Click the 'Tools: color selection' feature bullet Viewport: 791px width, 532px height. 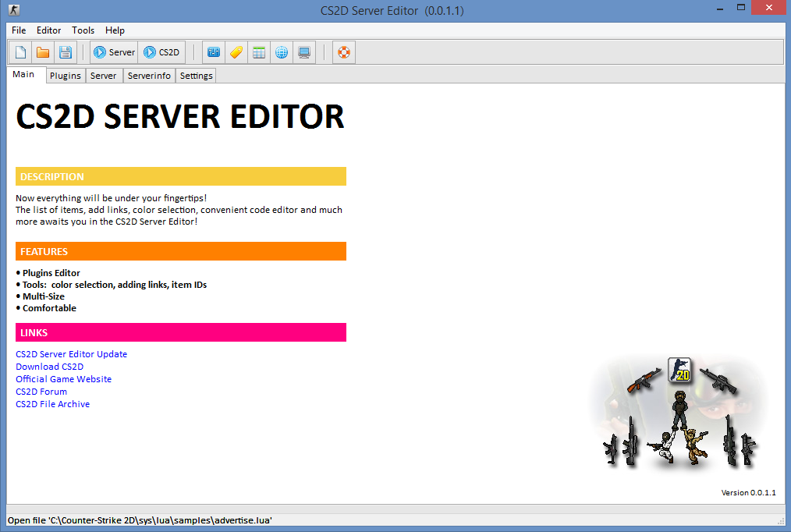pos(112,285)
